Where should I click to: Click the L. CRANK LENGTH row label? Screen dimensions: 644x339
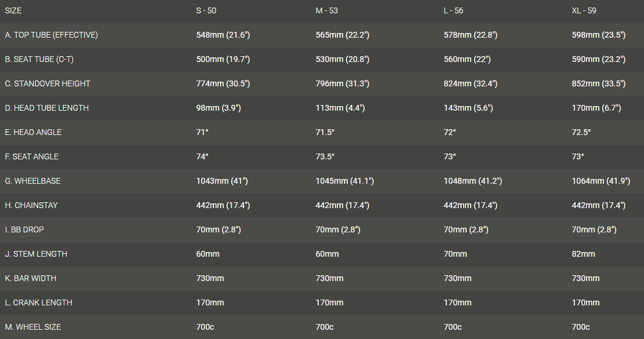pyautogui.click(x=38, y=302)
